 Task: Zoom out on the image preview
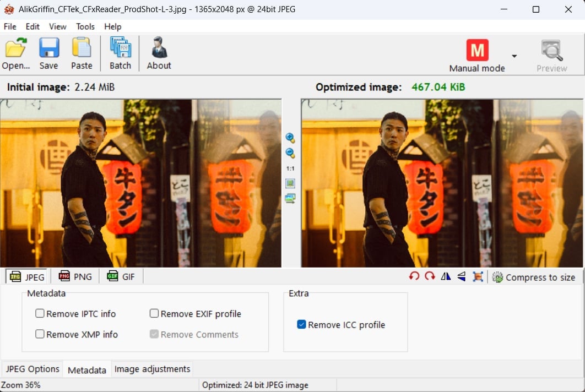[x=290, y=153]
